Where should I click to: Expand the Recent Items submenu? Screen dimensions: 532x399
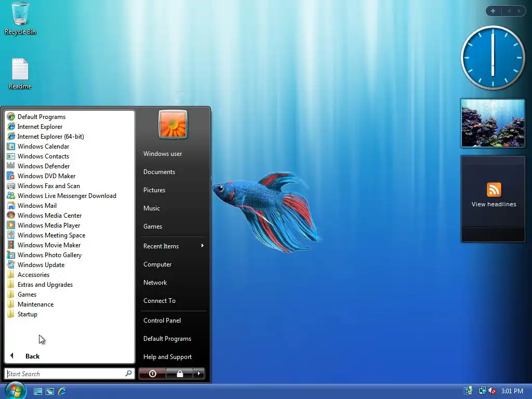(174, 246)
